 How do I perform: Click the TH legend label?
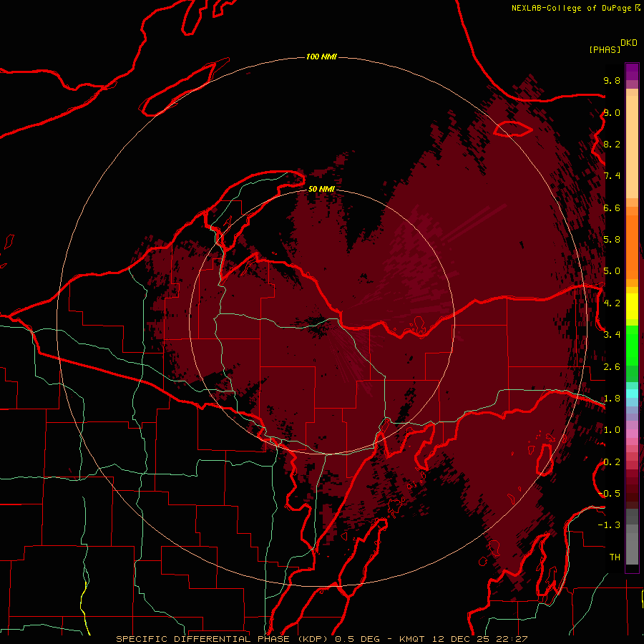pyautogui.click(x=615, y=557)
